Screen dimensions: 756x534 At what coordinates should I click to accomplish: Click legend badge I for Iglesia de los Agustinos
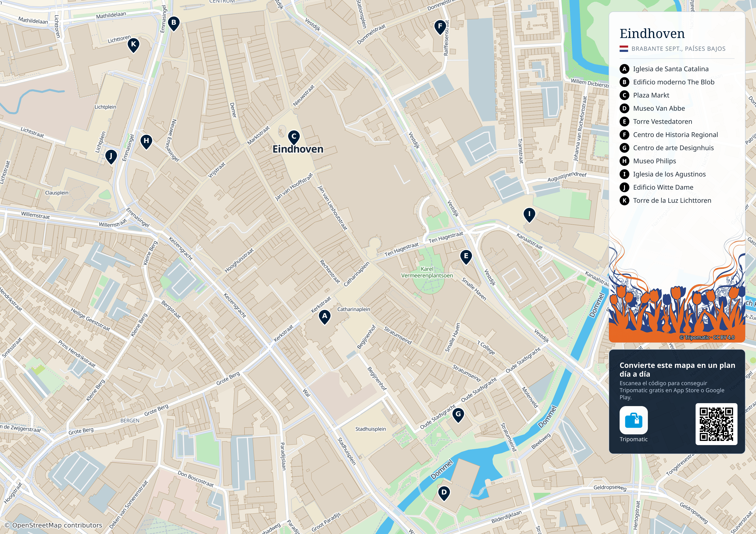624,174
